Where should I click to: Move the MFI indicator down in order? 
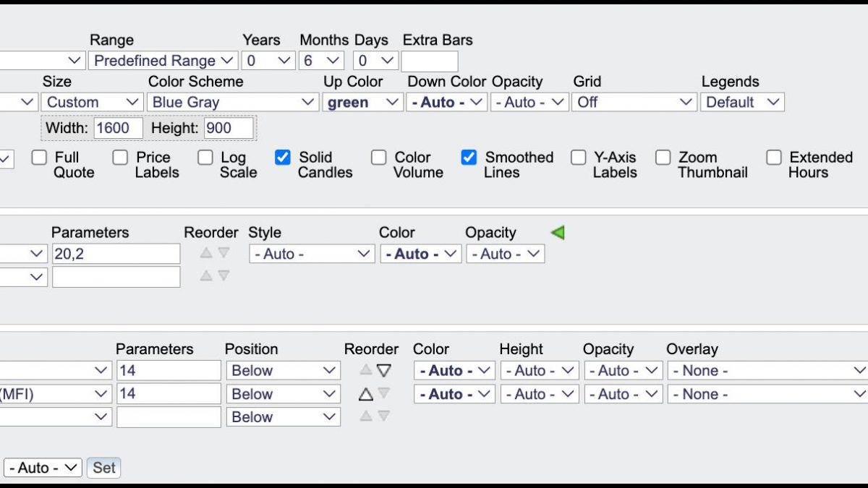coord(384,393)
